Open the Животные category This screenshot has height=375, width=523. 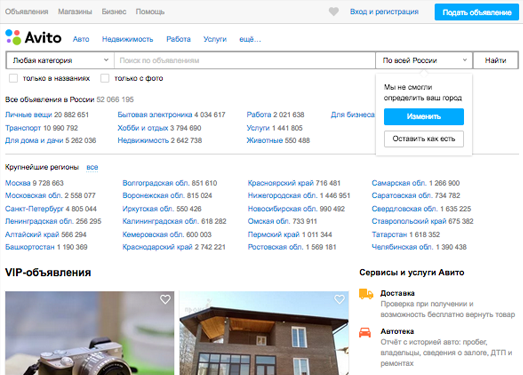click(x=265, y=140)
